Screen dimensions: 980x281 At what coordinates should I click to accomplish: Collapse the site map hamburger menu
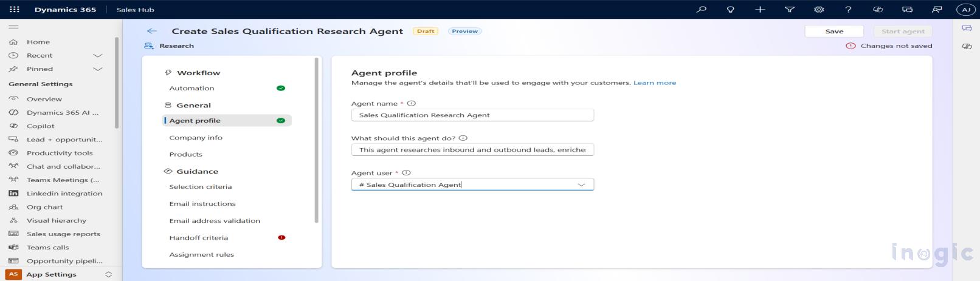[13, 27]
